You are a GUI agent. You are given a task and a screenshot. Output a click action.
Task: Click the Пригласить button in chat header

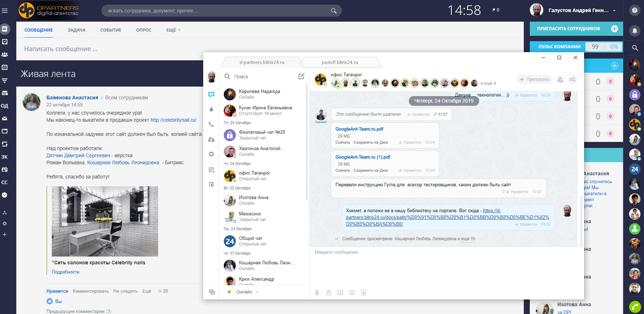click(x=534, y=79)
